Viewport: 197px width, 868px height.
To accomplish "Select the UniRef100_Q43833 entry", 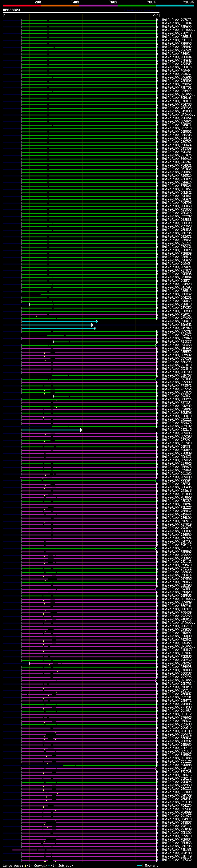I will coord(177,111).
